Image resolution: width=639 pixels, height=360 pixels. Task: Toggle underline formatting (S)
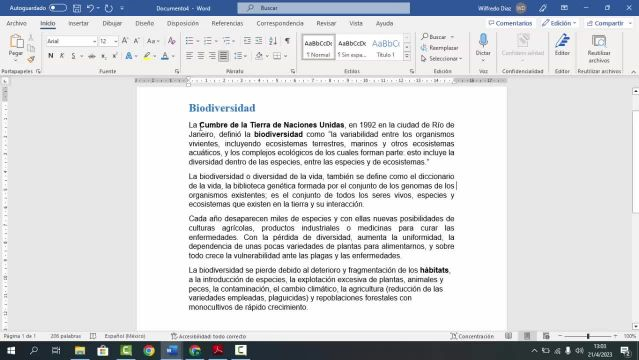point(73,56)
